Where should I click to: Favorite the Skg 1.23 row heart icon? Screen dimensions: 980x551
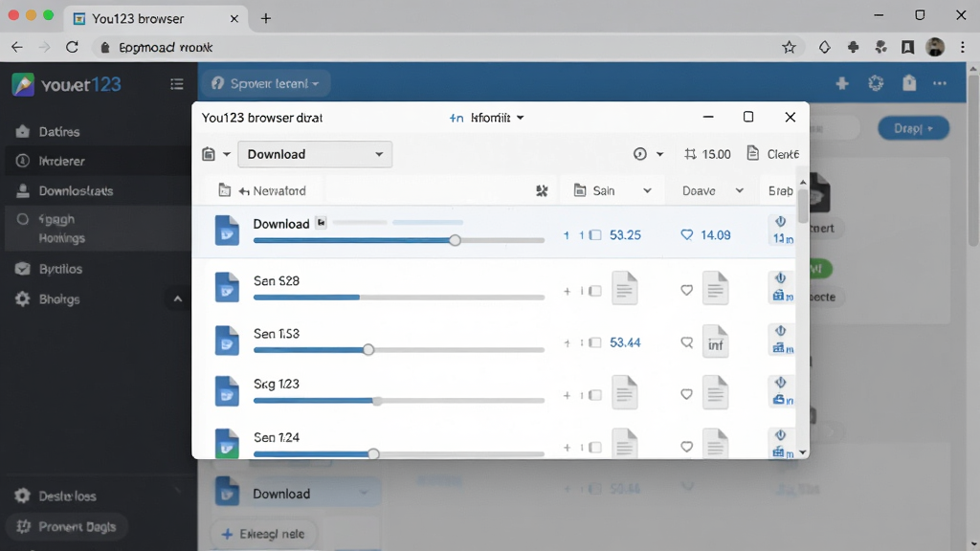pos(686,394)
